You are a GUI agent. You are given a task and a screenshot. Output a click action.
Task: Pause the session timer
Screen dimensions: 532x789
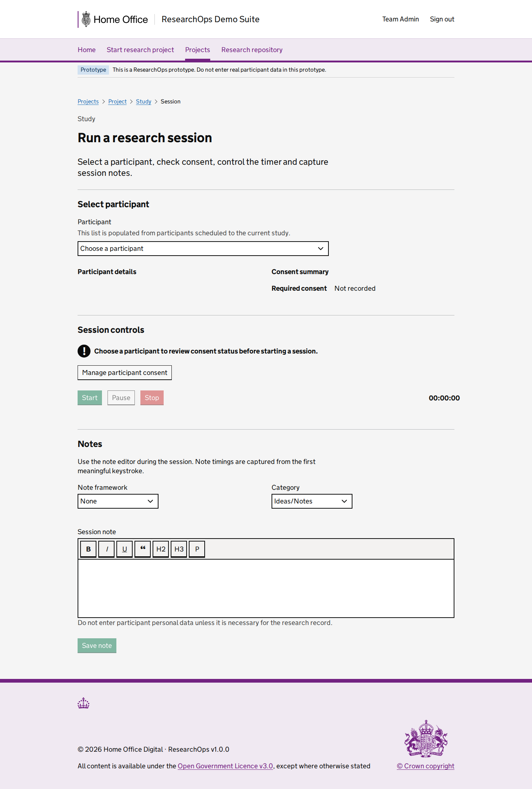tap(121, 397)
